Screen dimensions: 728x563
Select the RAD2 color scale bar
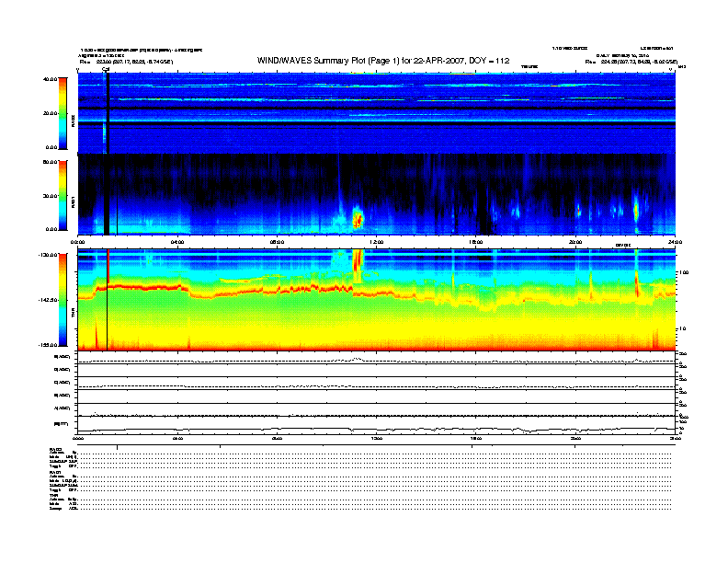point(63,113)
